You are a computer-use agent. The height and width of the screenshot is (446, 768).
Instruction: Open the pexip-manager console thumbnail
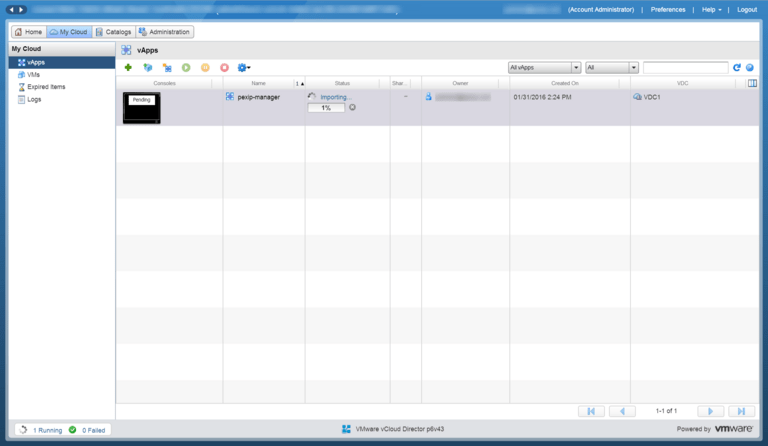[142, 108]
